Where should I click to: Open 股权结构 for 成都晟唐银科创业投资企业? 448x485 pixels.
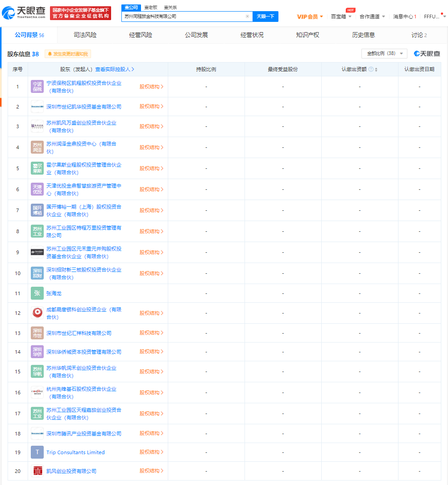tap(151, 313)
